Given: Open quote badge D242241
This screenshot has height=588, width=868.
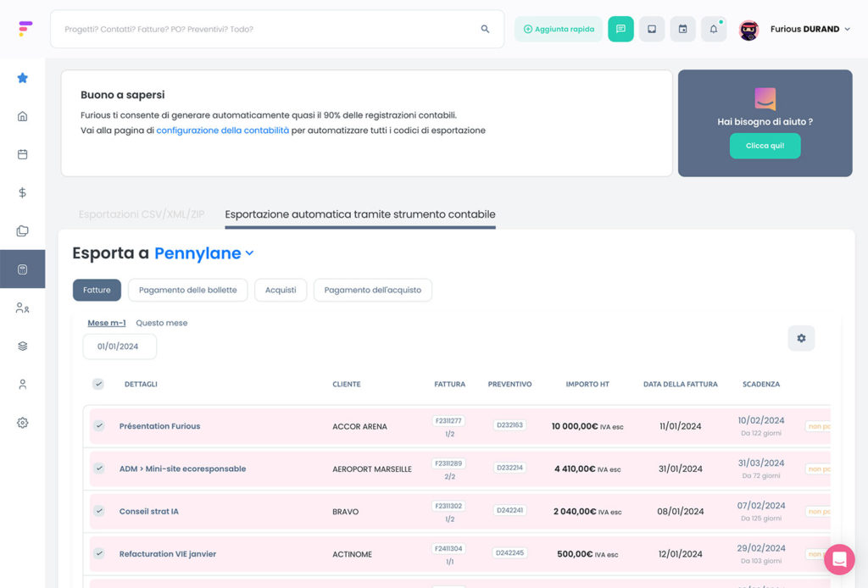Looking at the screenshot, I should coord(509,511).
